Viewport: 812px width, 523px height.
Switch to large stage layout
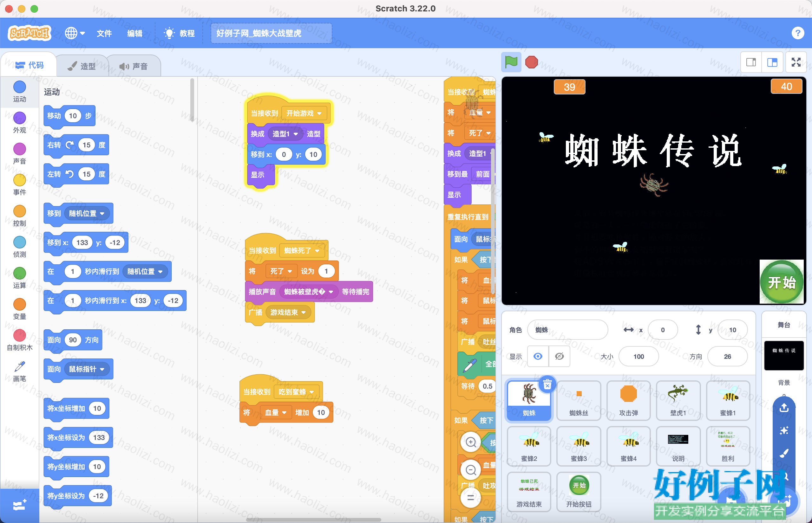click(x=772, y=62)
